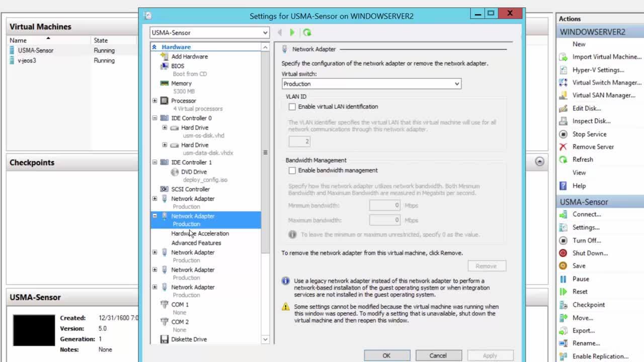The width and height of the screenshot is (644, 362).
Task: Click the Checkpoint icon in Actions
Action: tap(563, 305)
